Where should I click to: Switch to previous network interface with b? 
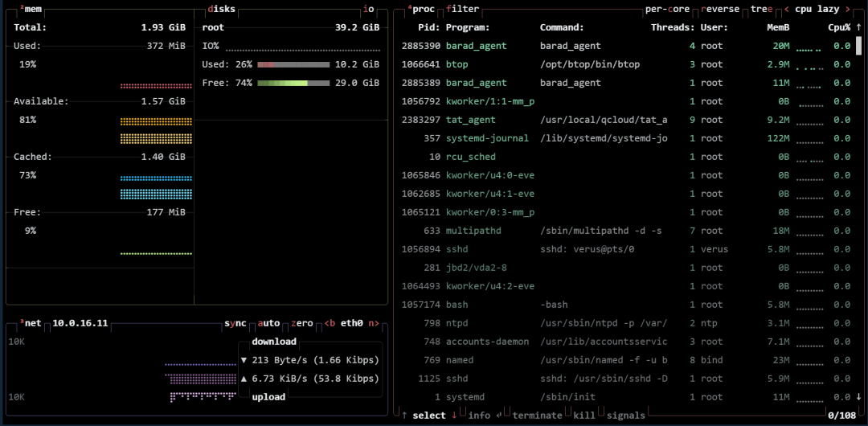pos(330,323)
